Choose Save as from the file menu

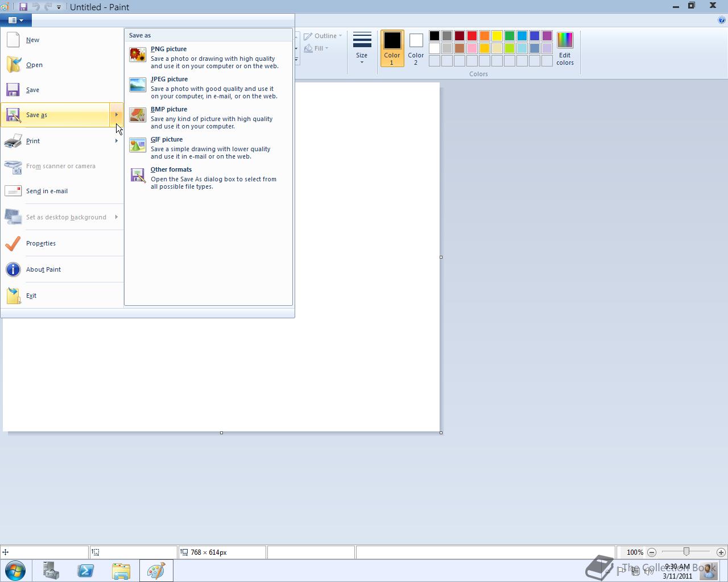[56, 115]
